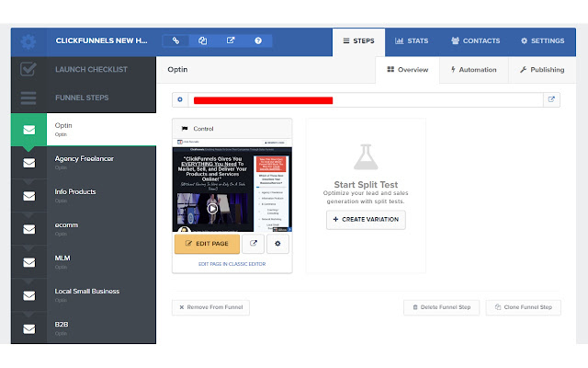588x368 pixels.
Task: Open the Contacts tab
Action: 476,40
